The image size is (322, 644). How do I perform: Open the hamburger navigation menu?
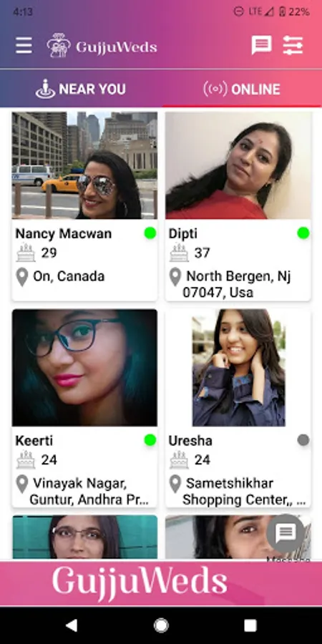click(x=24, y=46)
